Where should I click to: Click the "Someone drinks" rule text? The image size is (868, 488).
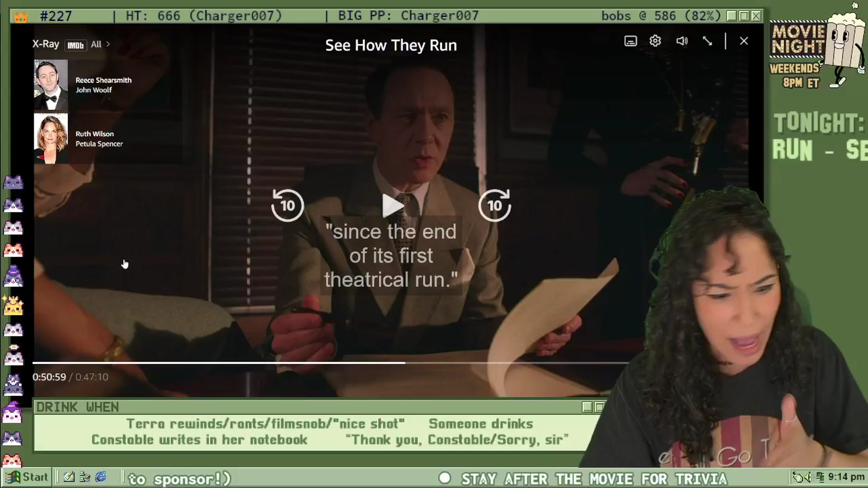(x=481, y=424)
